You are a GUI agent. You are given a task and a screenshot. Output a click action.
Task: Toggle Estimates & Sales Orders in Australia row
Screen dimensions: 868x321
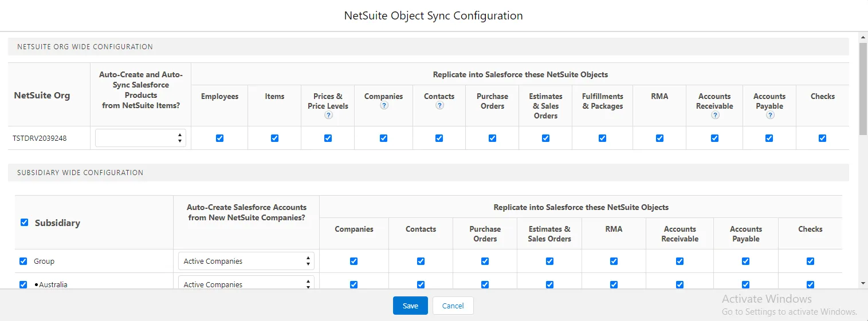(x=549, y=284)
